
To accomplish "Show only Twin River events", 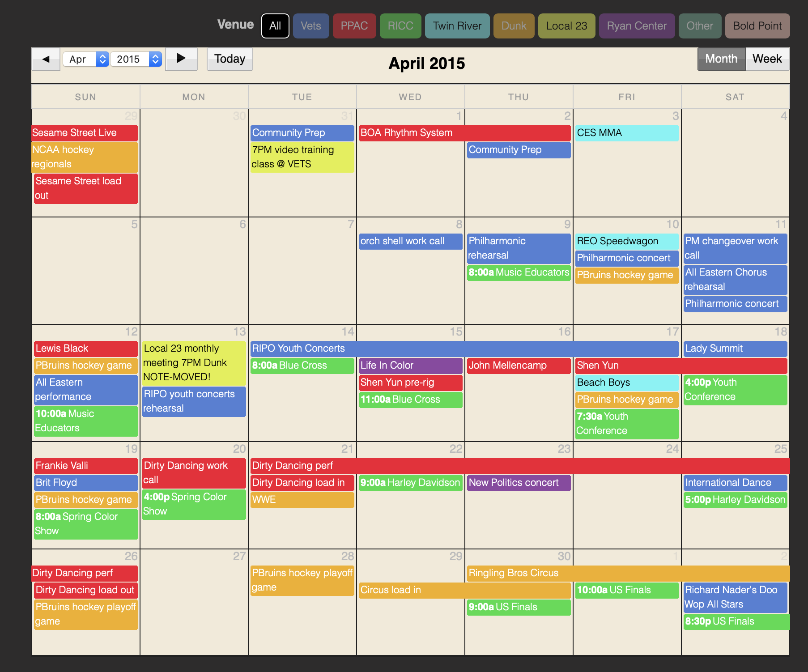I will 457,26.
